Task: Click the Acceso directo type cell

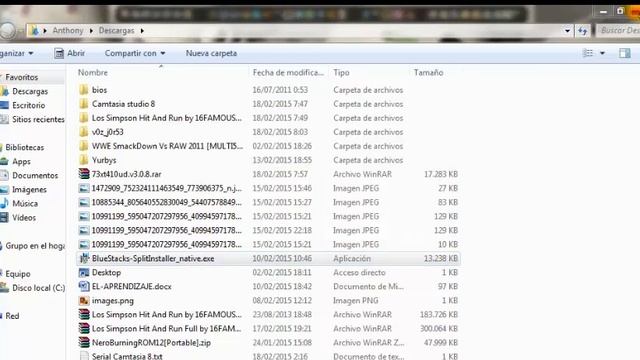Action: (x=359, y=272)
